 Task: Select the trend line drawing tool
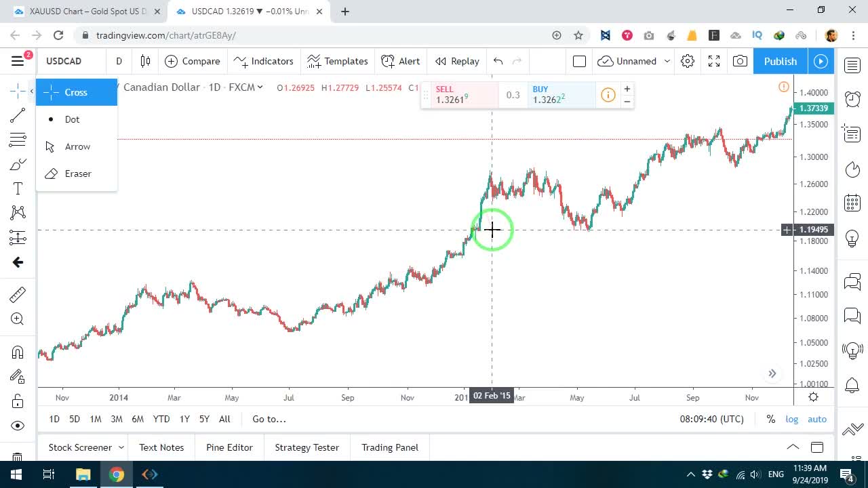[18, 116]
